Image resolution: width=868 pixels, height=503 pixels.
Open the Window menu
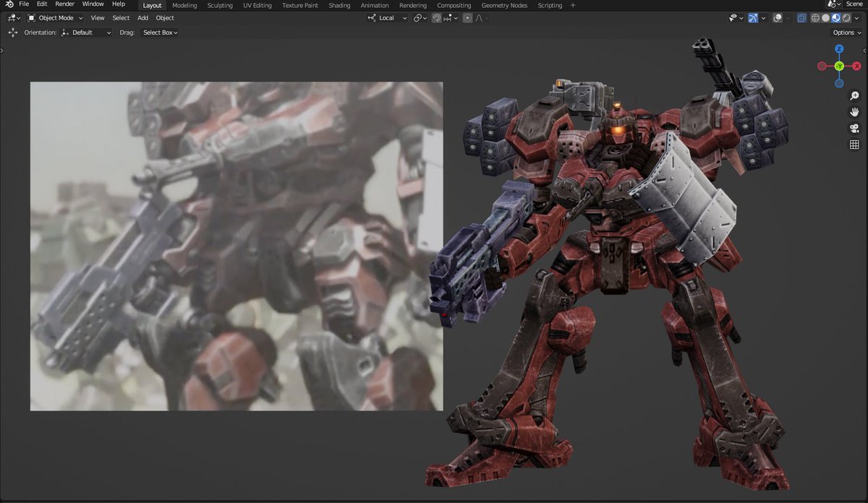(x=93, y=4)
